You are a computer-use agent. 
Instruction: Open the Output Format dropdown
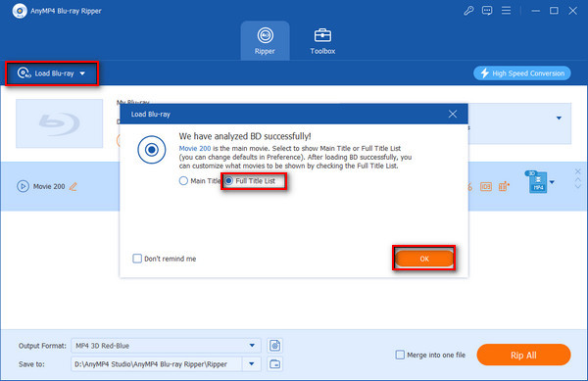pyautogui.click(x=166, y=346)
